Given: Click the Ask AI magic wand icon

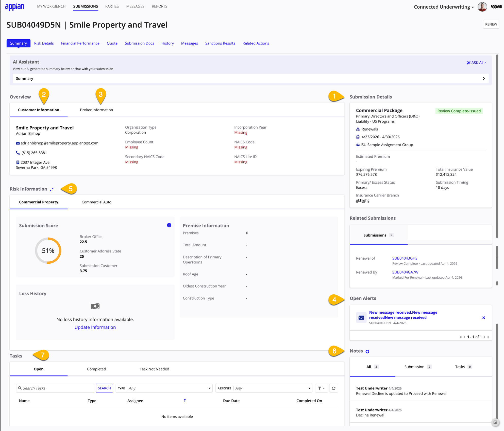Looking at the screenshot, I should pos(468,63).
